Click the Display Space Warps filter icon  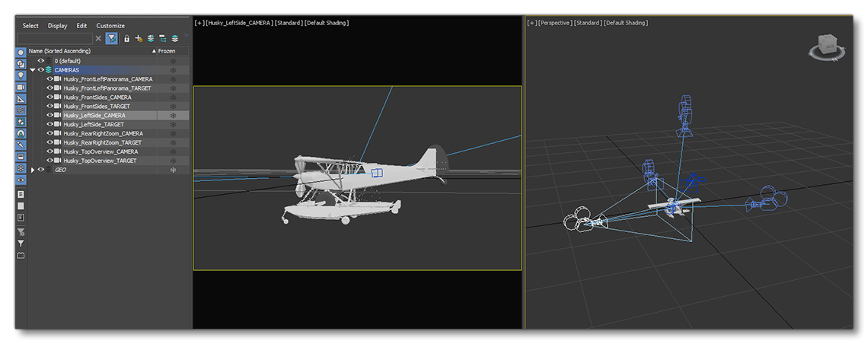coord(21,110)
